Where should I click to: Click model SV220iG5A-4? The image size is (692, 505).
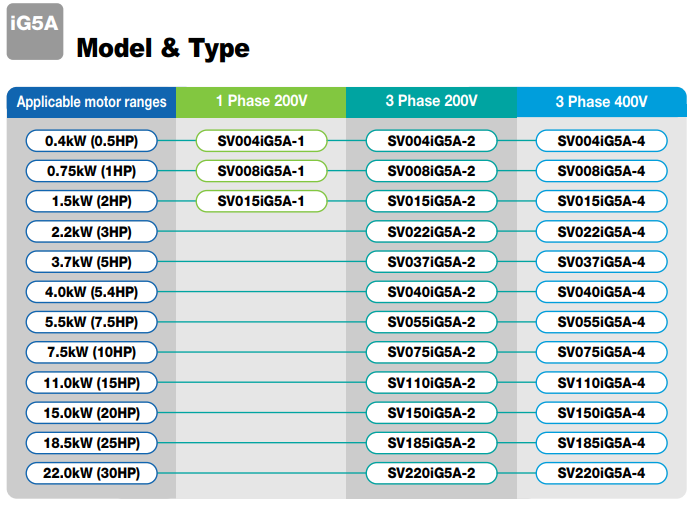tap(601, 473)
